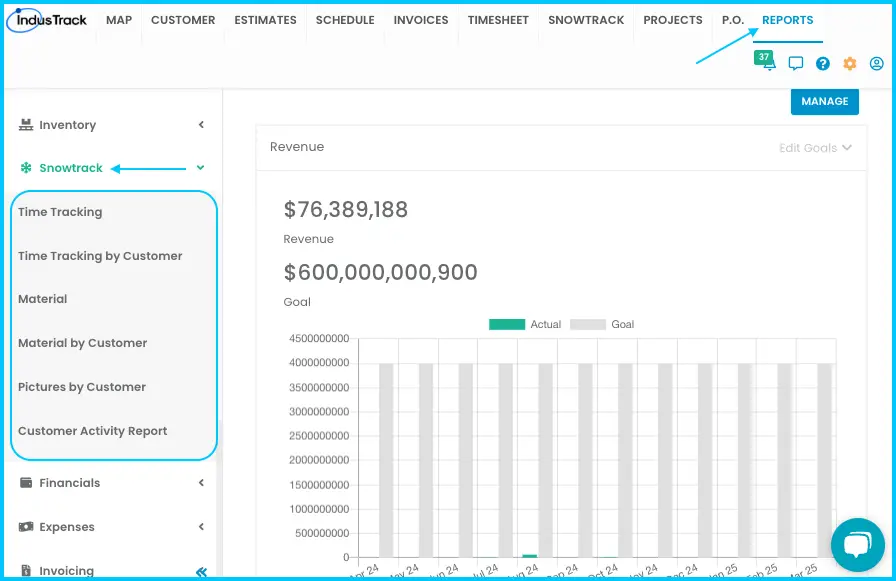
Task: Toggle the Actual series in chart legend
Action: pyautogui.click(x=525, y=324)
